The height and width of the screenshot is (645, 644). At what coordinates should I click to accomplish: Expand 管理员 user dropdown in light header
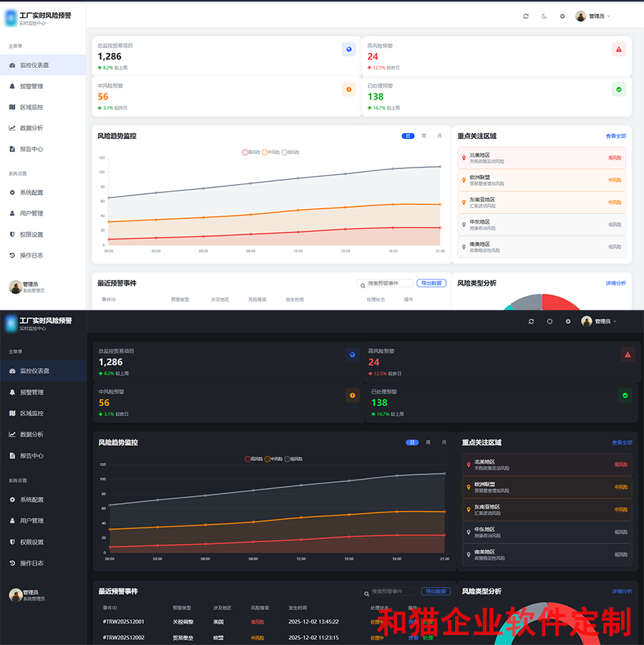594,16
